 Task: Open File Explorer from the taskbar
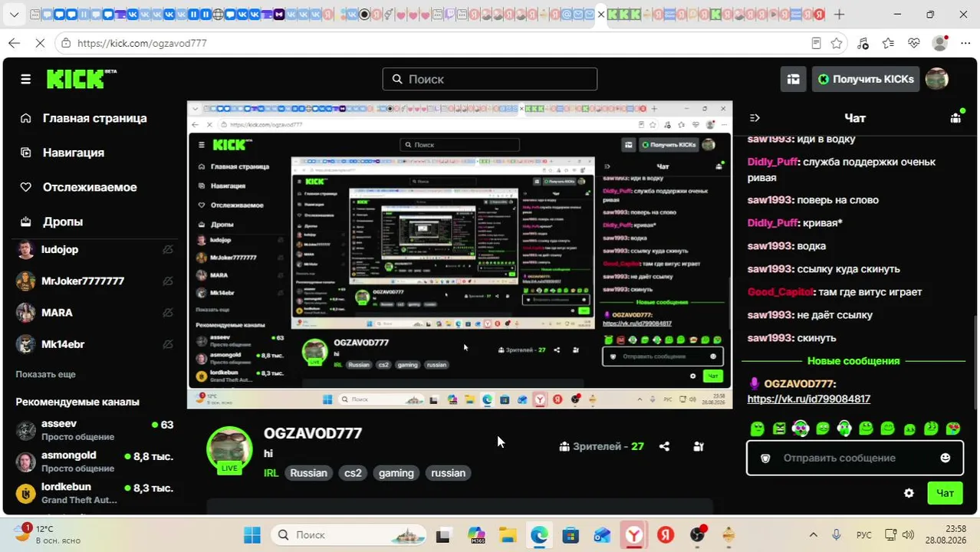[x=507, y=535]
